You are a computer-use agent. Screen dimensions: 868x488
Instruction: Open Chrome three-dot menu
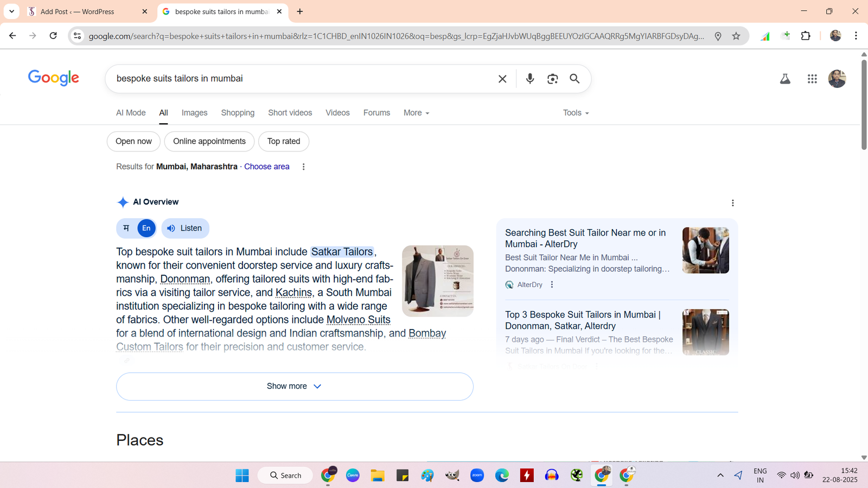point(856,36)
